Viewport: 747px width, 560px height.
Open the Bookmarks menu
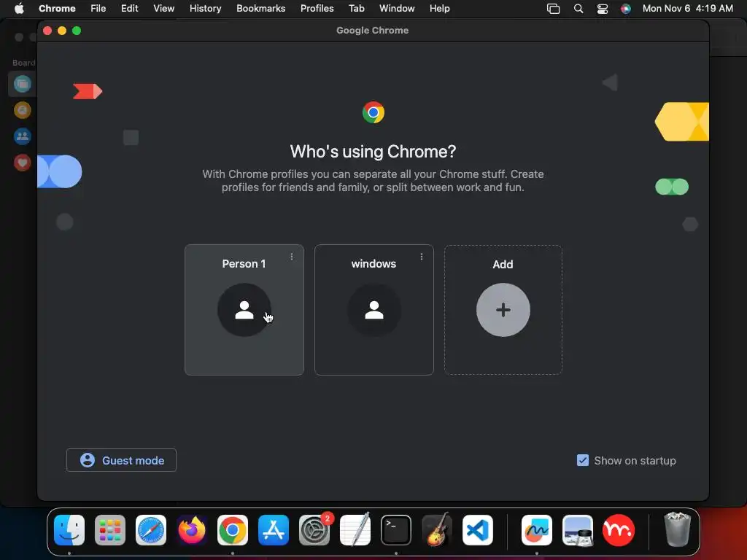pos(260,8)
